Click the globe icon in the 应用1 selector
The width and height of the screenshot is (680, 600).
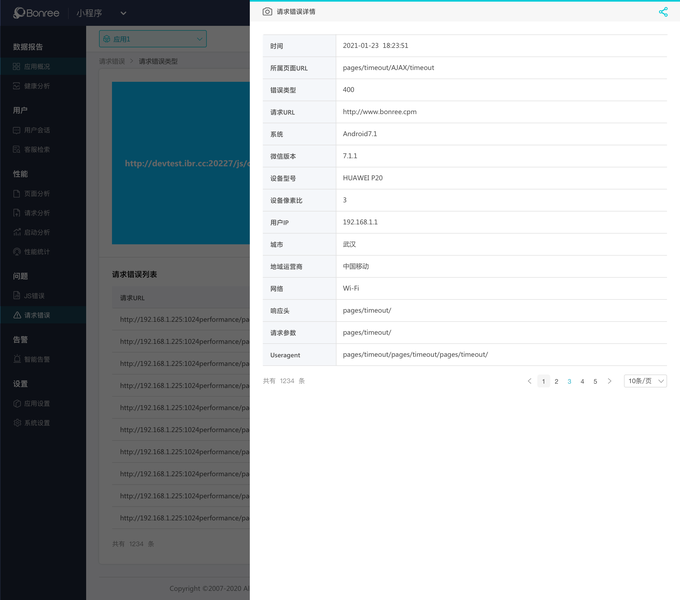tap(107, 39)
